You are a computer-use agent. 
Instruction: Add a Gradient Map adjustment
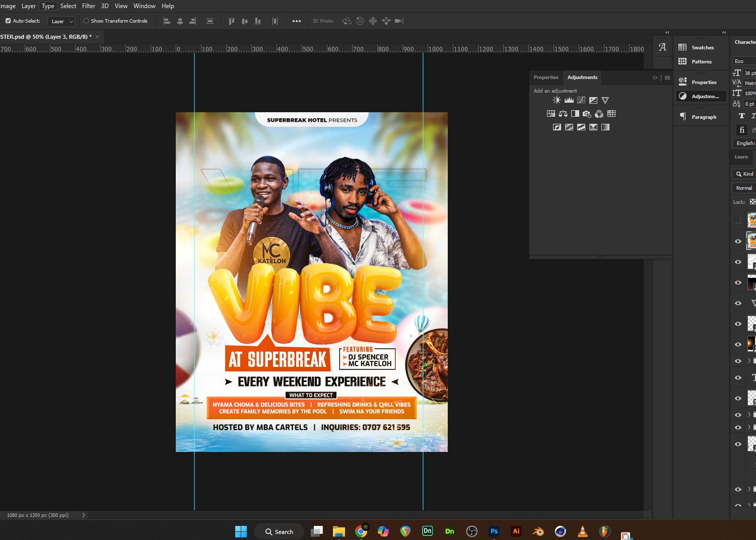(605, 127)
